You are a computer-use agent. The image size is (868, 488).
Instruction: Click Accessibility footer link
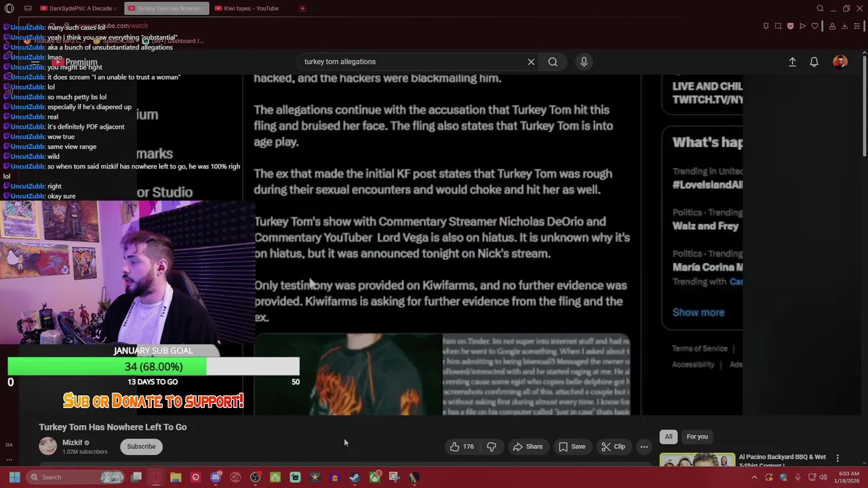pyautogui.click(x=693, y=365)
